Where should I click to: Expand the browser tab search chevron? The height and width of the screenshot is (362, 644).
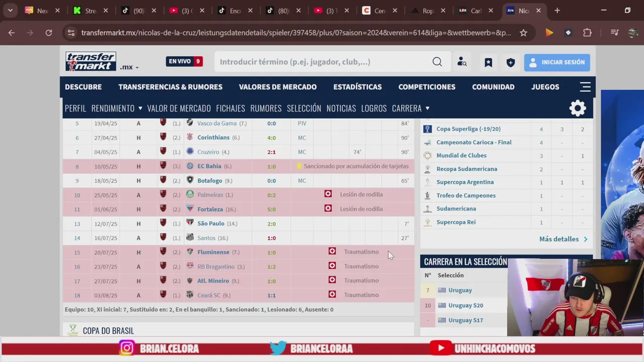pos(10,11)
